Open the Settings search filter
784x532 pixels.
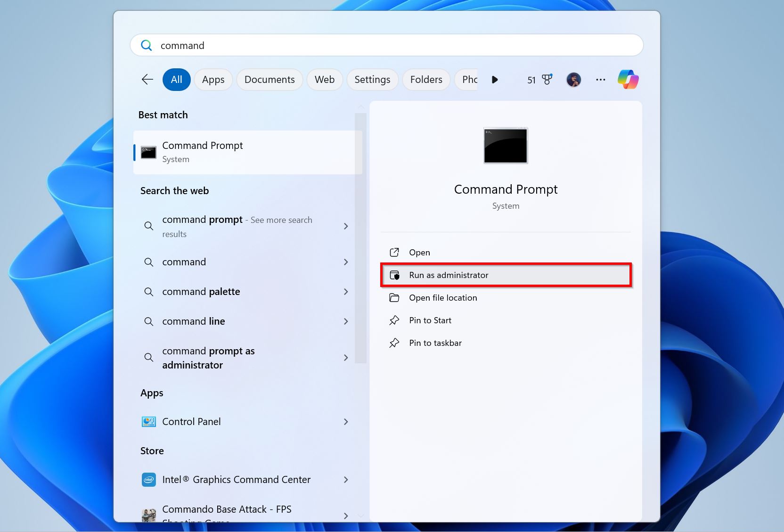[372, 79]
